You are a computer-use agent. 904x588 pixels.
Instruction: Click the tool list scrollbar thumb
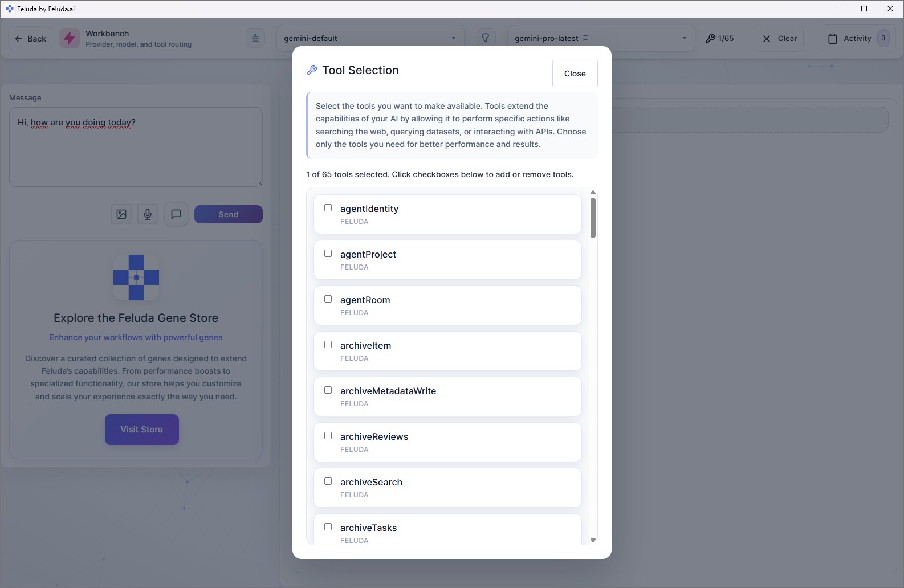tap(593, 218)
